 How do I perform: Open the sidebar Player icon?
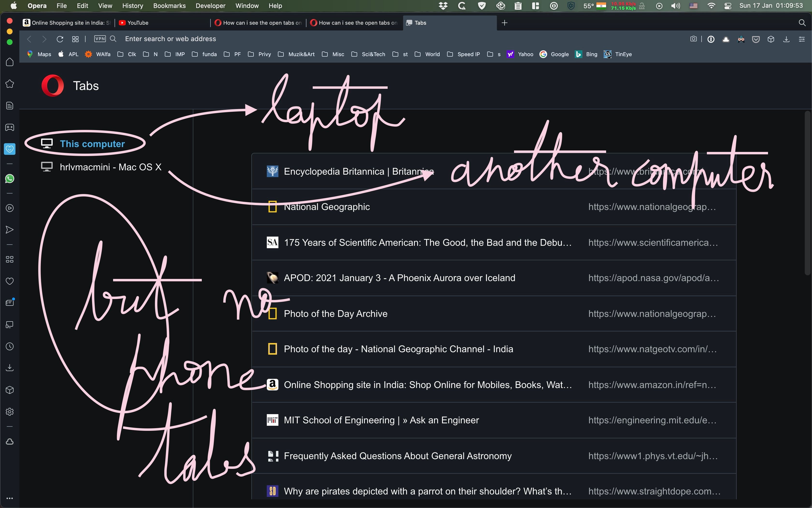pos(10,208)
